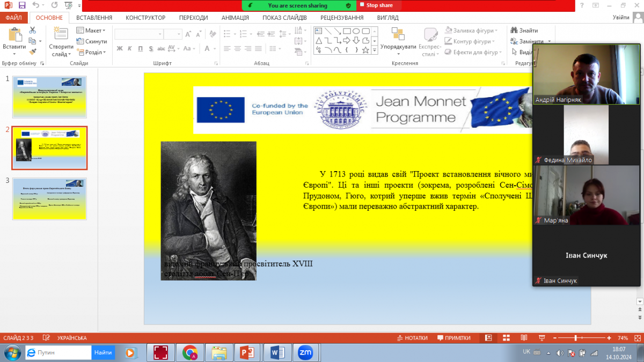Select slide 3 thumbnail in slide panel

coord(49,198)
